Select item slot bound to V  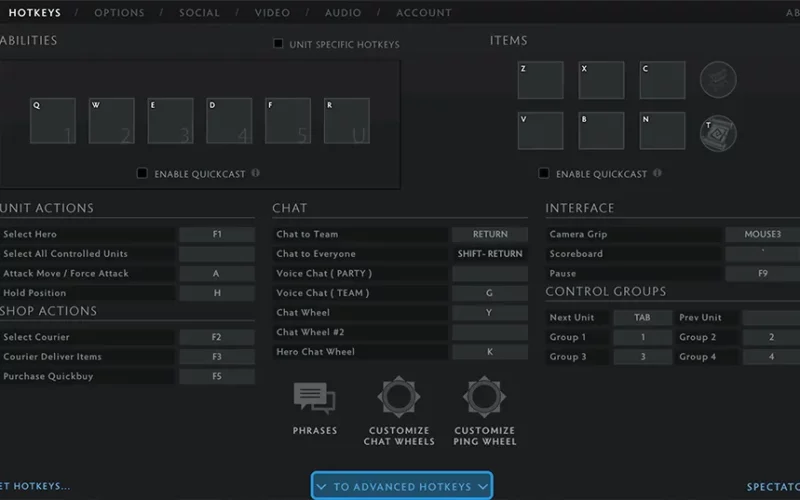click(540, 131)
